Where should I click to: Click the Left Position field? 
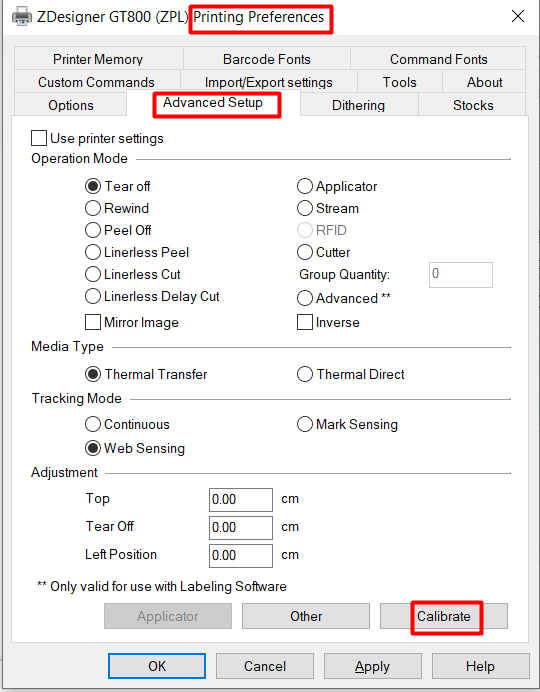241,556
